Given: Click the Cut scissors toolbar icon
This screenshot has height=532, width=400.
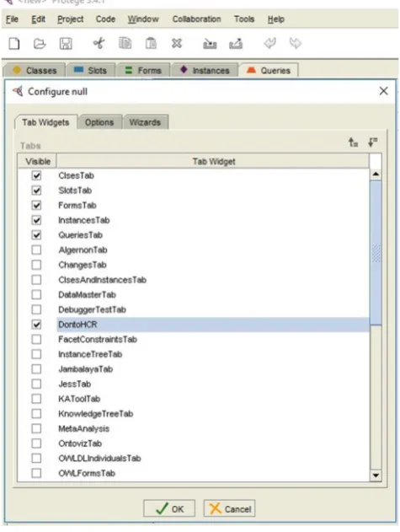Looking at the screenshot, I should pyautogui.click(x=99, y=44).
